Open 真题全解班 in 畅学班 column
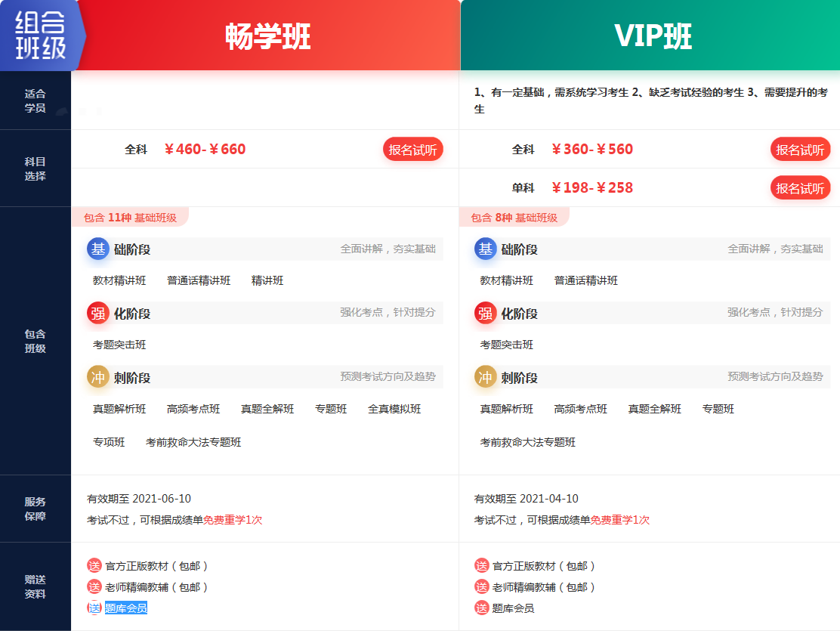This screenshot has width=840, height=631. 267,409
